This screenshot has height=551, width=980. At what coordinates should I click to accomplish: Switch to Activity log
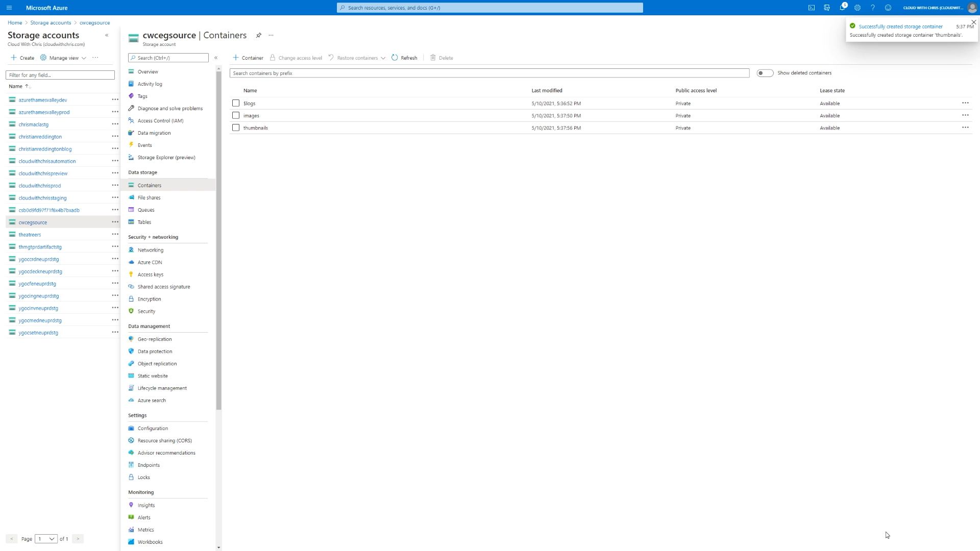(150, 84)
